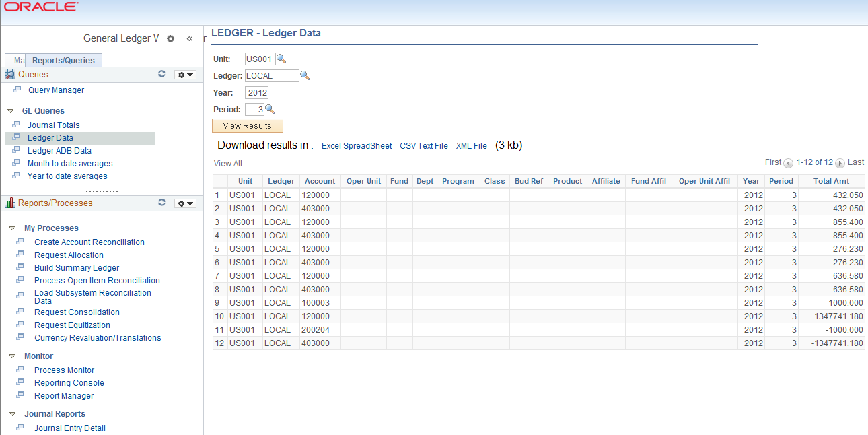Collapse the sidebar using the double-chevron
868x435 pixels.
point(189,38)
